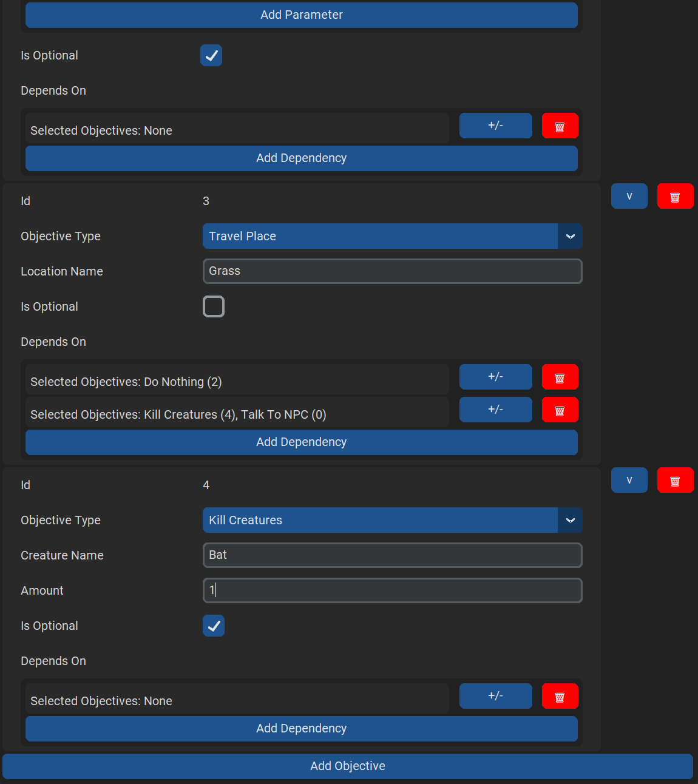
Task: Delete objective with Id 3
Action: [675, 197]
